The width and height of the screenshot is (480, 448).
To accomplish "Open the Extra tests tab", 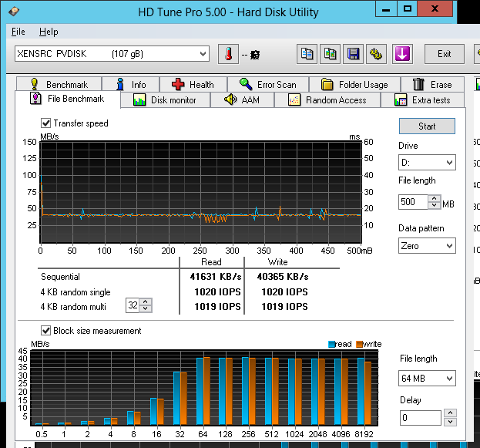I will point(423,100).
